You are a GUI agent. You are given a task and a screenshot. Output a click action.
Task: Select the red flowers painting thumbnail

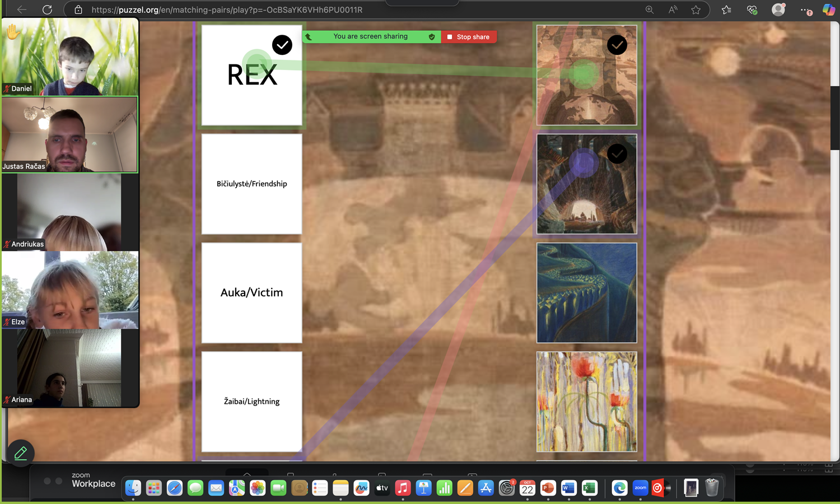pos(586,401)
